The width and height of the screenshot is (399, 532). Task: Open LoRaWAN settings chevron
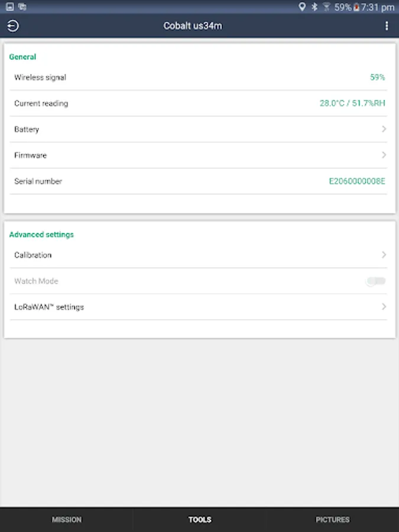[384, 307]
